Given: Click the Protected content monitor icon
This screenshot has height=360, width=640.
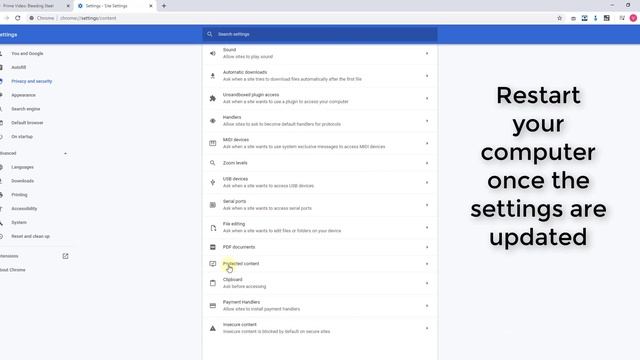Looking at the screenshot, I should click(213, 264).
